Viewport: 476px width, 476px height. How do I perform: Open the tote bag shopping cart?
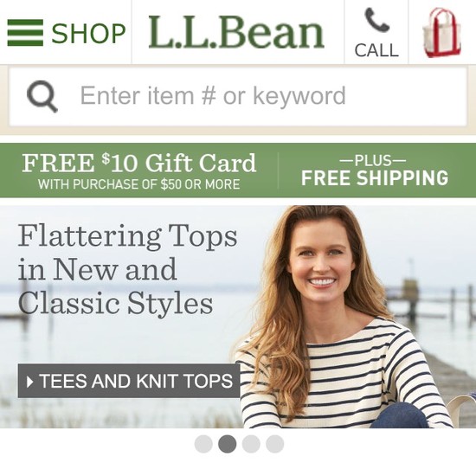pyautogui.click(x=442, y=33)
